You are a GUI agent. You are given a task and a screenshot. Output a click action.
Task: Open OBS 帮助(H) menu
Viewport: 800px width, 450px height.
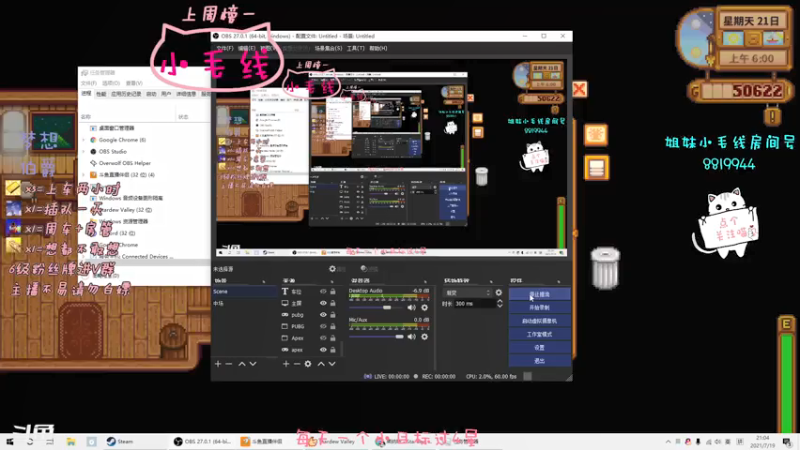pos(378,48)
